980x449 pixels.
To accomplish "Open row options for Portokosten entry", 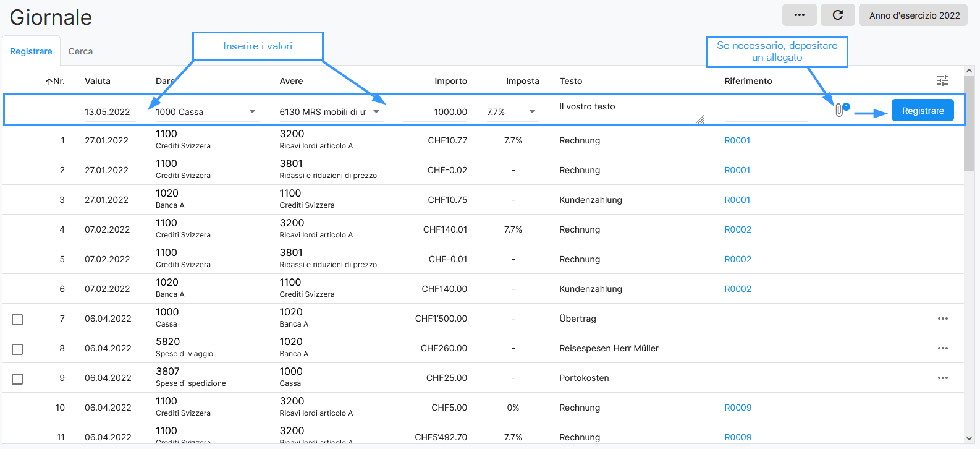I will point(943,378).
